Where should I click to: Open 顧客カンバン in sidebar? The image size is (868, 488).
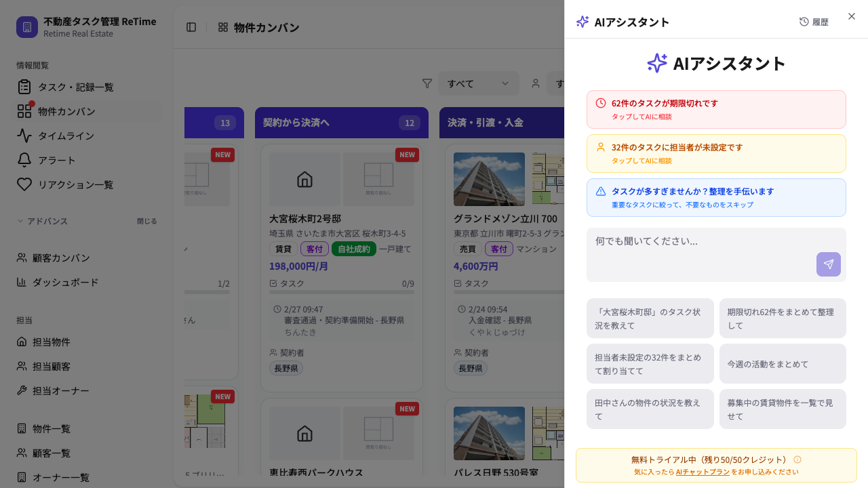[x=87, y=258]
